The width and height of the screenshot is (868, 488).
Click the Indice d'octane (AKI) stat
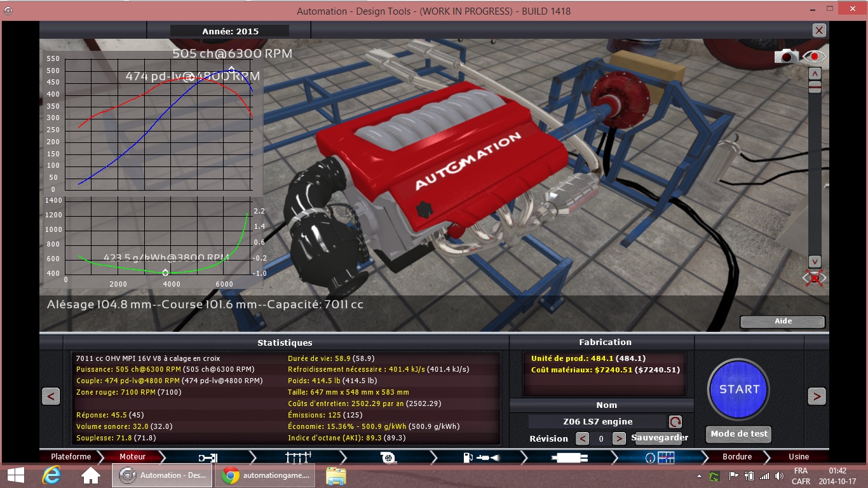[346, 438]
